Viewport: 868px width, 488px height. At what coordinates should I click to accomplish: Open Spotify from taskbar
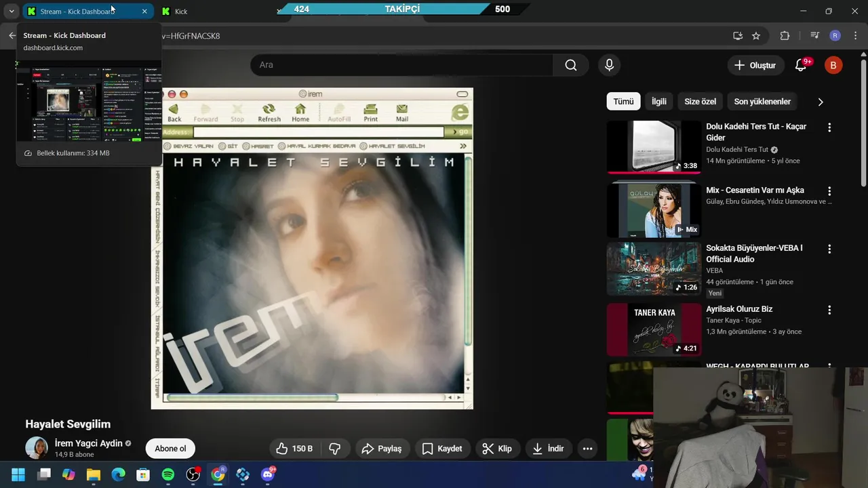(x=168, y=474)
